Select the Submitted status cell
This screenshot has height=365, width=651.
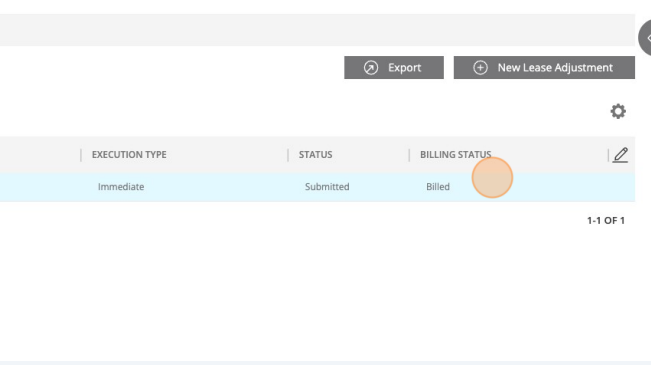click(327, 187)
